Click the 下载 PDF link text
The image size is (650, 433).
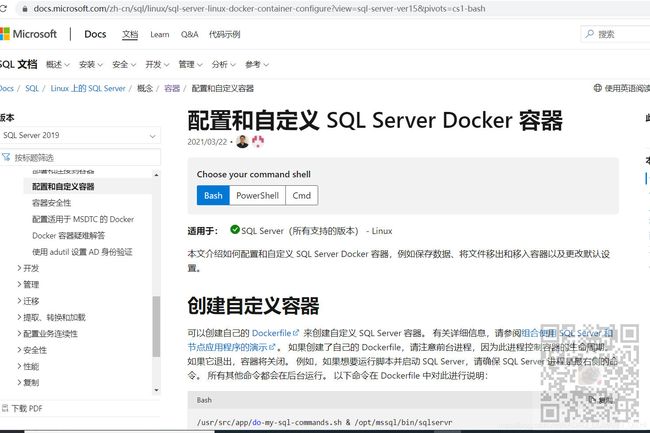point(27,409)
